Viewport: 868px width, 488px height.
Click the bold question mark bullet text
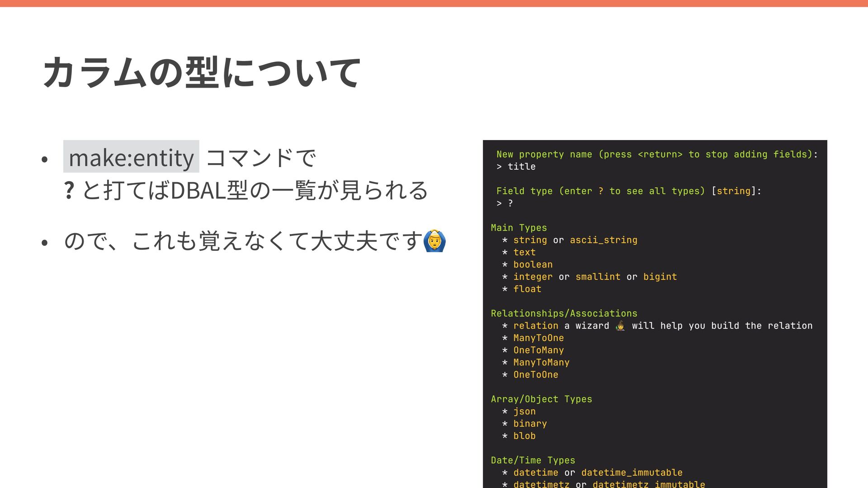[69, 190]
